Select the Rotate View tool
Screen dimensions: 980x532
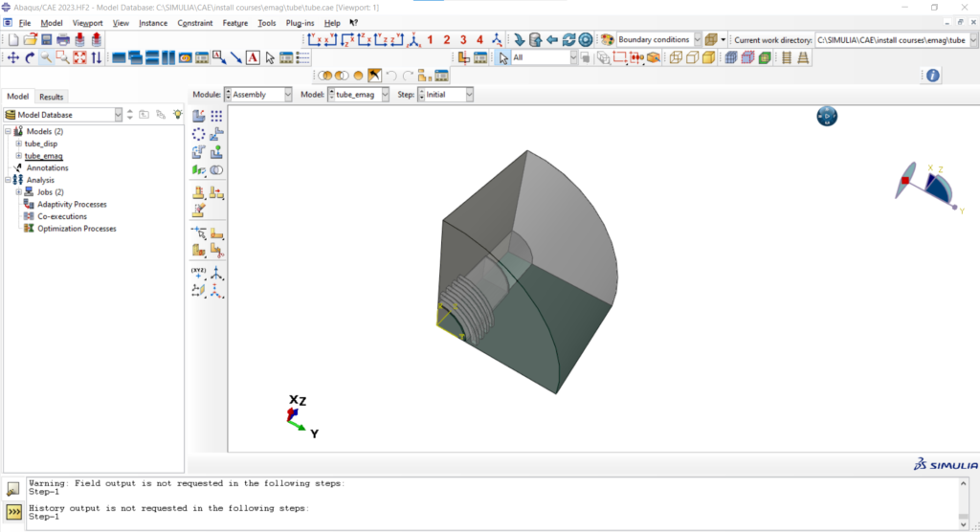tap(30, 57)
